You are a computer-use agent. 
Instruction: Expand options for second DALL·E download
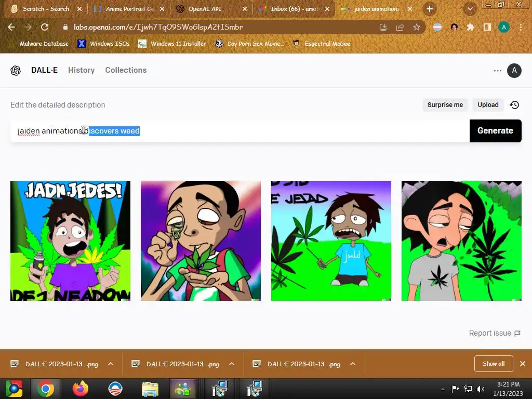tap(232, 364)
